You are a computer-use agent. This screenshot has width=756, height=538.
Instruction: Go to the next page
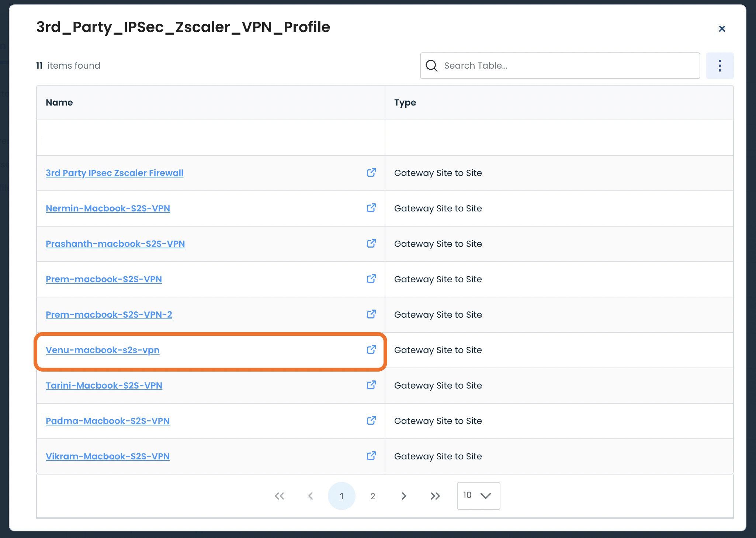coord(404,496)
